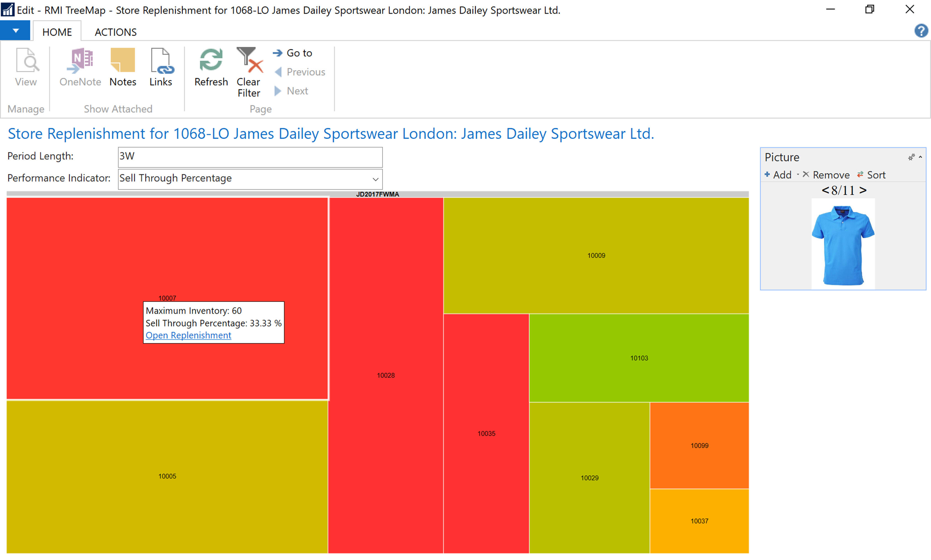Viewport: 931px width, 560px height.
Task: Click the Go to arrow
Action: coord(278,53)
